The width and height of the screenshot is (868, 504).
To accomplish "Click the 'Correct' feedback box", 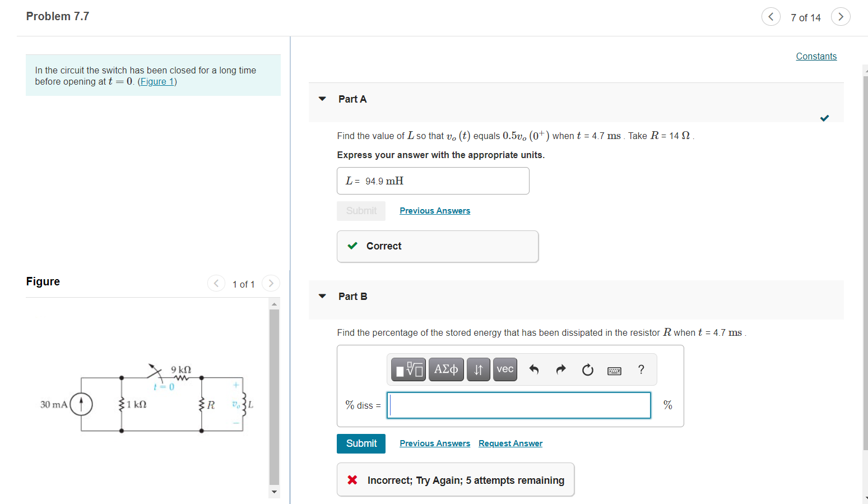I will coord(438,246).
